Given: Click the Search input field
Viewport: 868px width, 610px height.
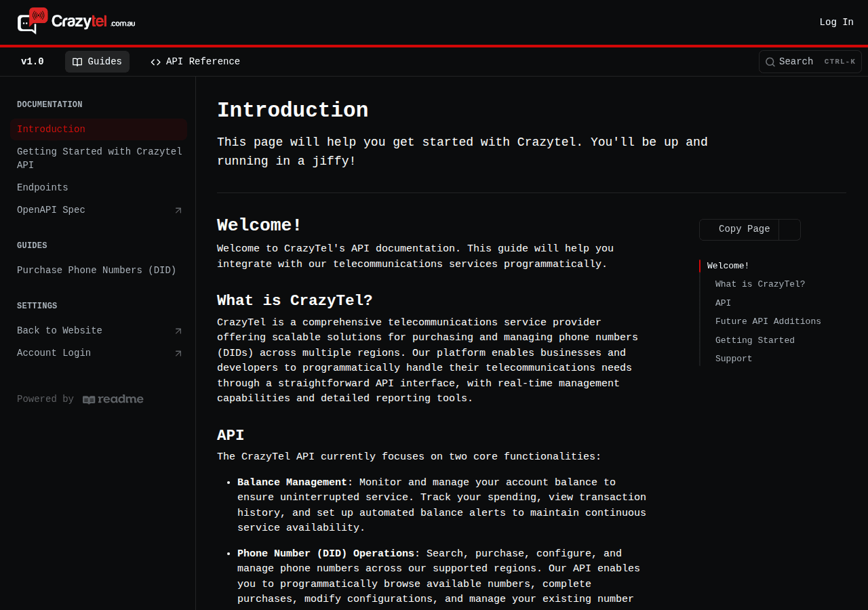Looking at the screenshot, I should coord(810,62).
